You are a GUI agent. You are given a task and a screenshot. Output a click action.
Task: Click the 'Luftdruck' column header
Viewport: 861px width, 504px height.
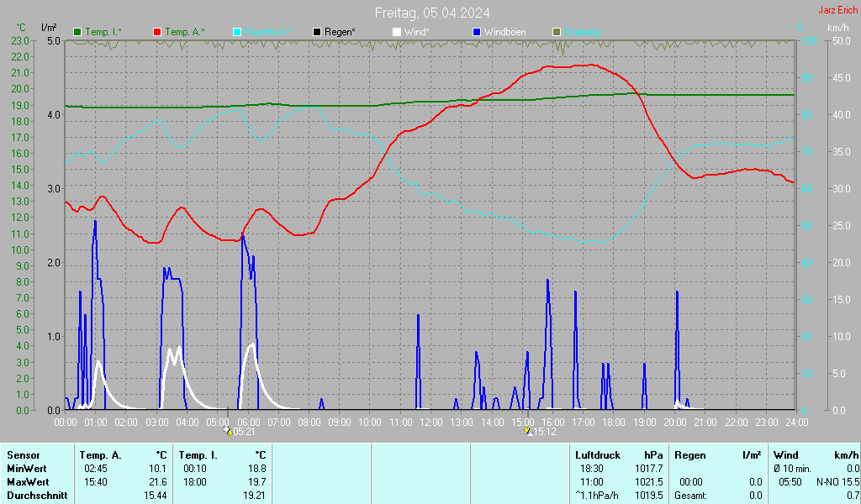598,455
